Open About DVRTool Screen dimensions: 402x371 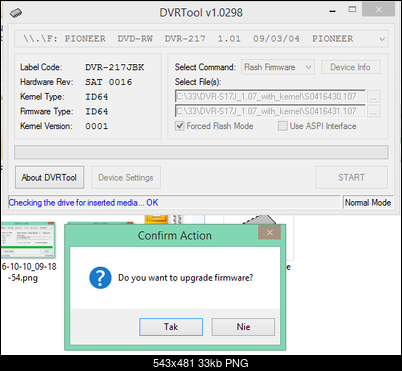(49, 177)
